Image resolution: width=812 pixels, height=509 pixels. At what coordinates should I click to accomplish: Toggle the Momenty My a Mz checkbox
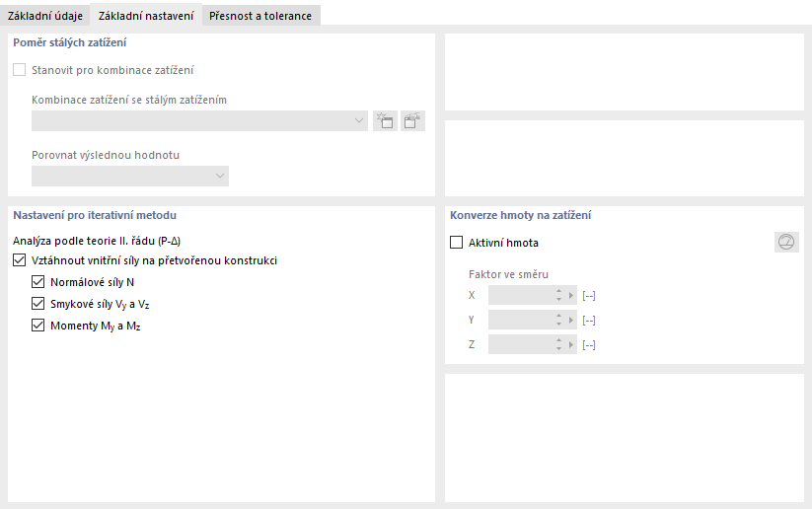[38, 326]
